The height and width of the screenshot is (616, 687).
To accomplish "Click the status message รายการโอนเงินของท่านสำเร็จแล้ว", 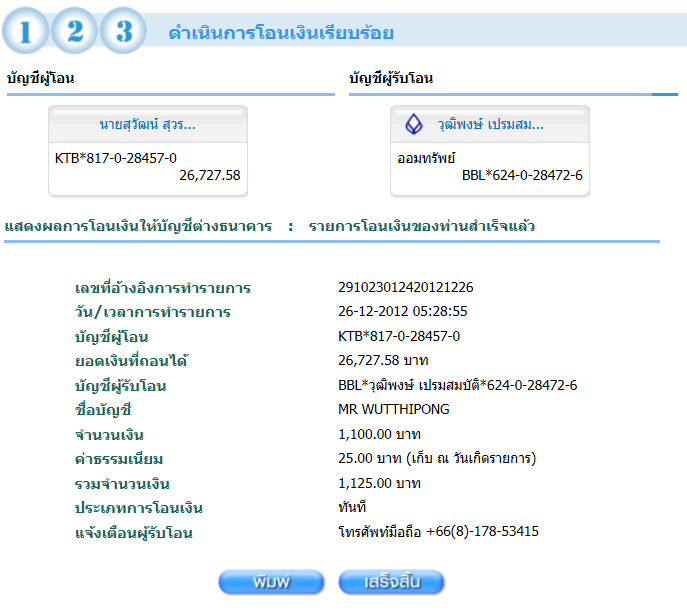I will [421, 226].
